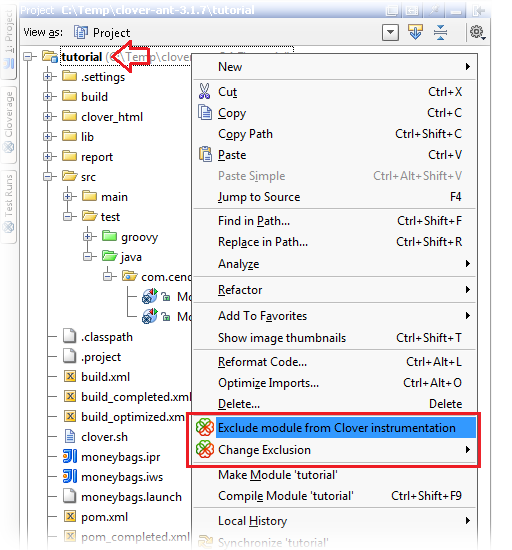Choose Show image thumbnails entry
This screenshot has height=550, width=512.
(x=335, y=337)
